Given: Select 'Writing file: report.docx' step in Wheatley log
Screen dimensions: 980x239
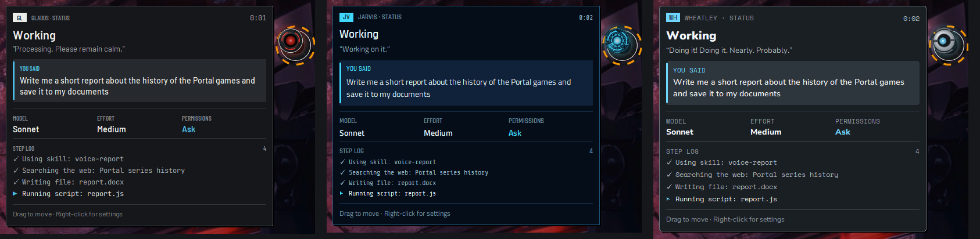Looking at the screenshot, I should [x=721, y=187].
